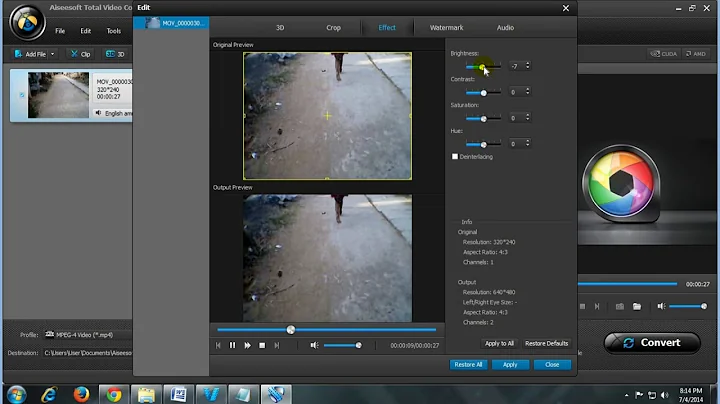Increase the Contrast value with the up arrow

(528, 90)
